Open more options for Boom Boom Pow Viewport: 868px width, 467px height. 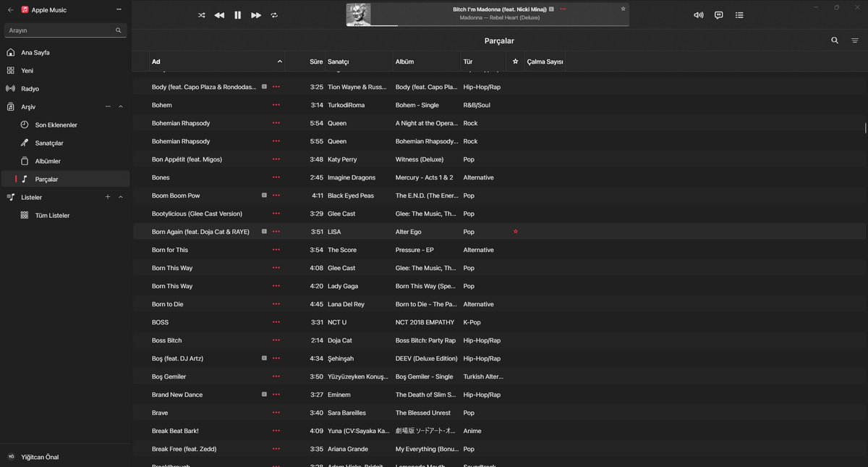coord(276,195)
